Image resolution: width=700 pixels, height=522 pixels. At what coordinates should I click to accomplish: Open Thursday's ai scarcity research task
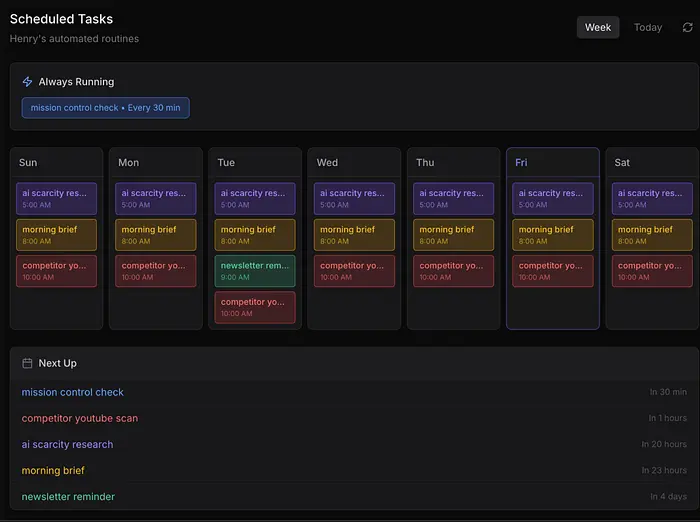point(454,198)
